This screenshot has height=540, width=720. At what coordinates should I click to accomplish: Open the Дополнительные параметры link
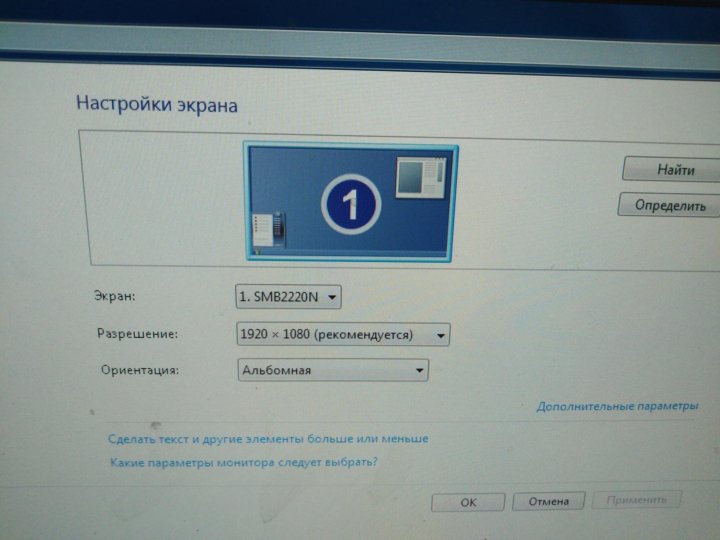[x=617, y=407]
